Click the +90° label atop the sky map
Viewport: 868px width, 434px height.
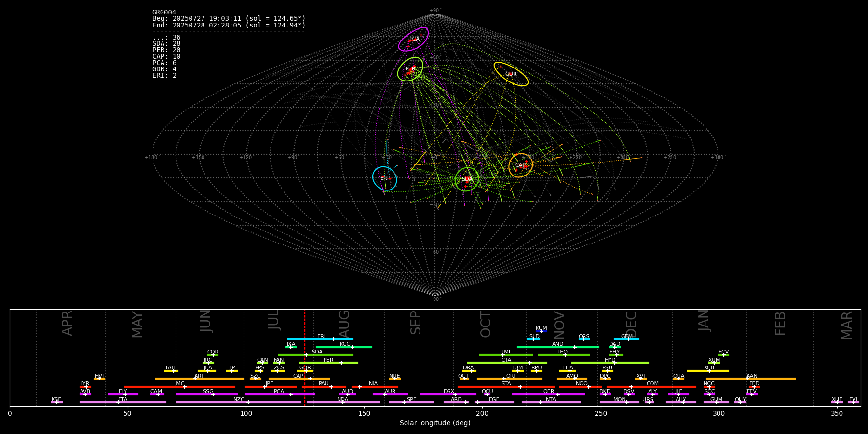point(435,11)
